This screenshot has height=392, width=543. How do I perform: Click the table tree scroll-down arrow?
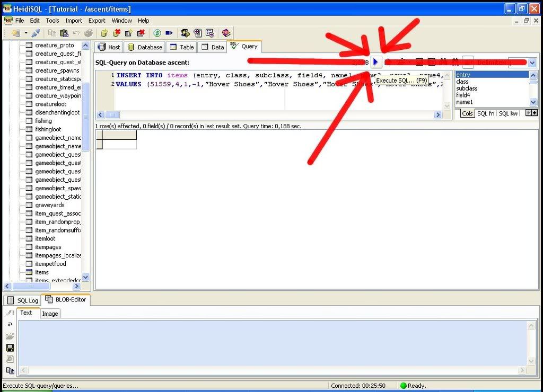pos(85,277)
